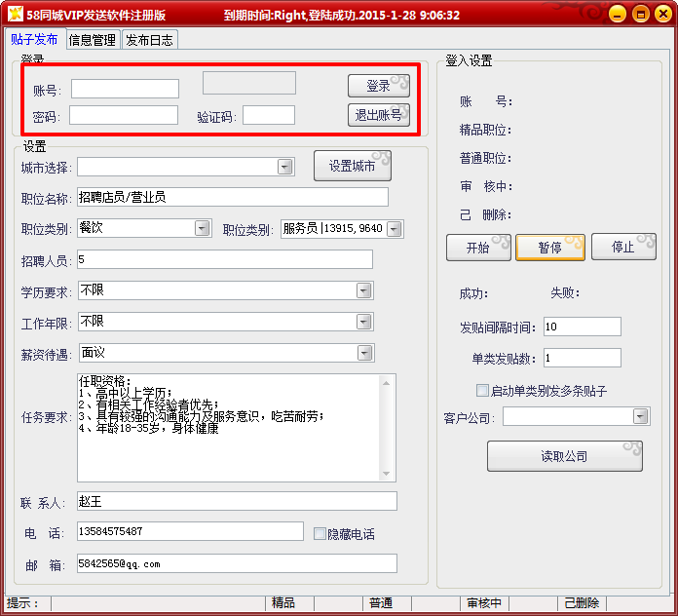
Task: Open the 服务员 sub-category dropdown
Action: point(394,229)
